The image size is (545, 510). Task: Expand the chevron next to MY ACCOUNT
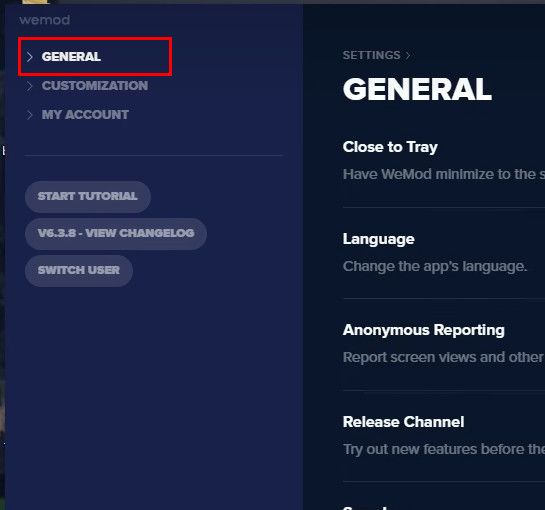point(30,115)
